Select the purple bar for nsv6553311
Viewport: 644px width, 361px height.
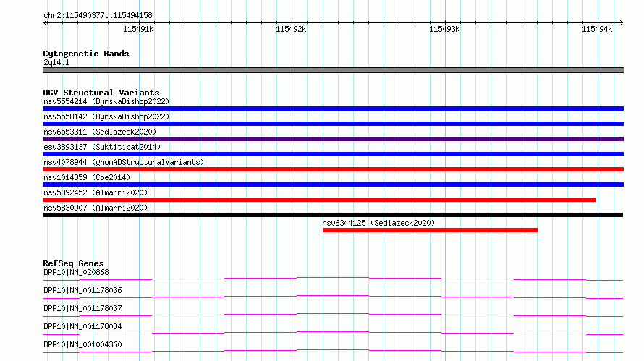click(333, 139)
